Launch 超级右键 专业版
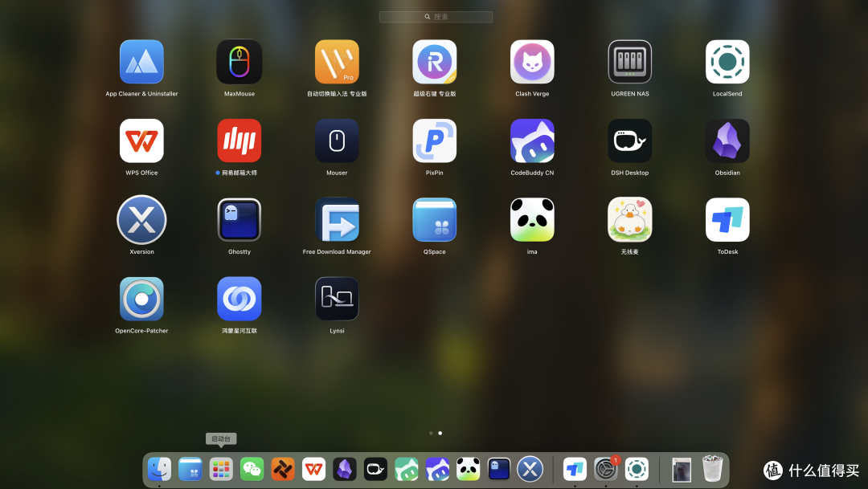868x489 pixels. [435, 62]
